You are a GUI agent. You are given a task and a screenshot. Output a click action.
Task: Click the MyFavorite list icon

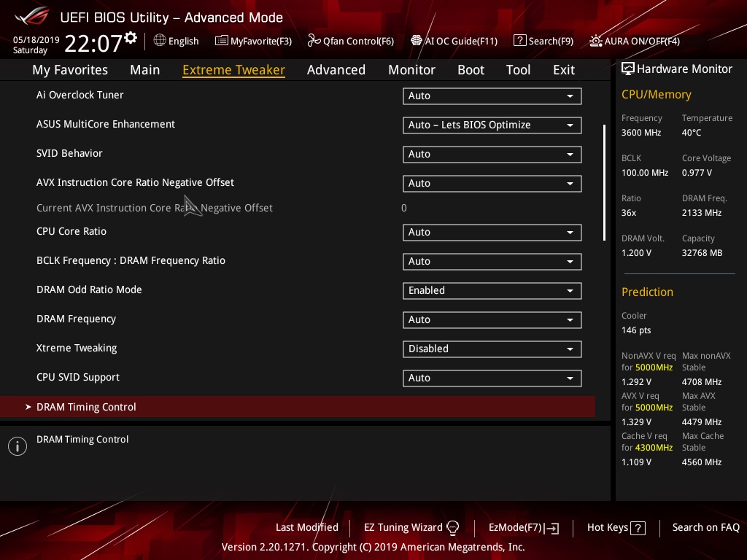pos(222,41)
